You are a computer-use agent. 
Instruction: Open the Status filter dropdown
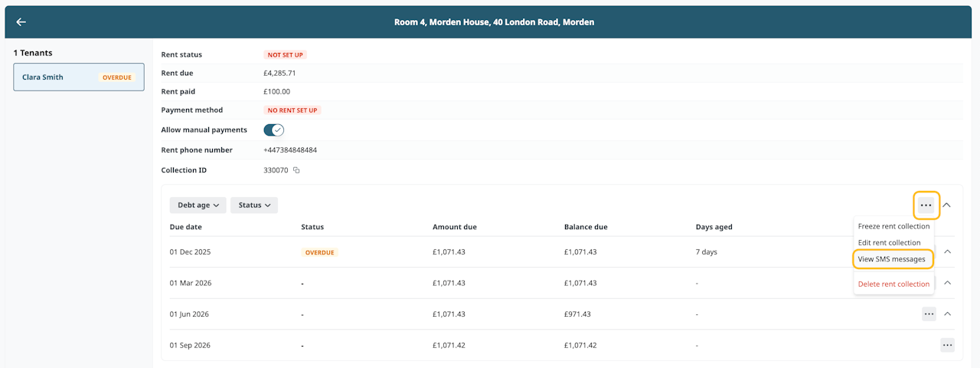pyautogui.click(x=254, y=205)
